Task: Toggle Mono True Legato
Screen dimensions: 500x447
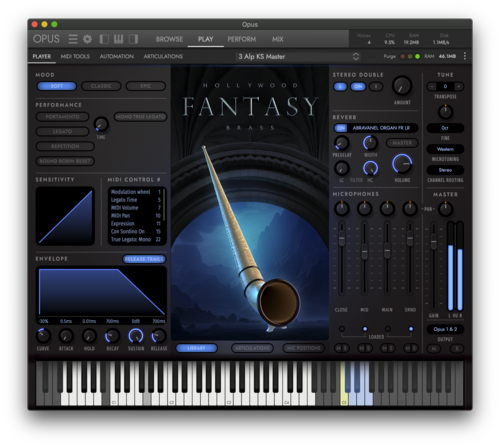Action: coord(140,117)
